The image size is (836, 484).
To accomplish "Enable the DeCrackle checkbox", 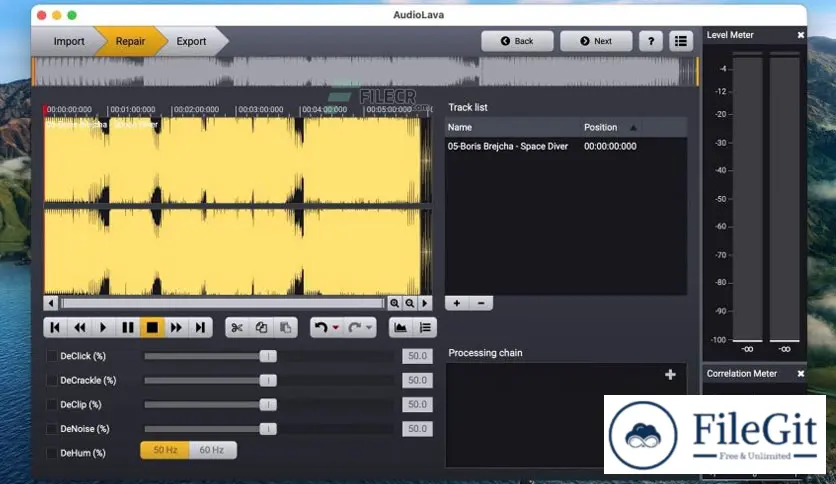I will pos(52,380).
